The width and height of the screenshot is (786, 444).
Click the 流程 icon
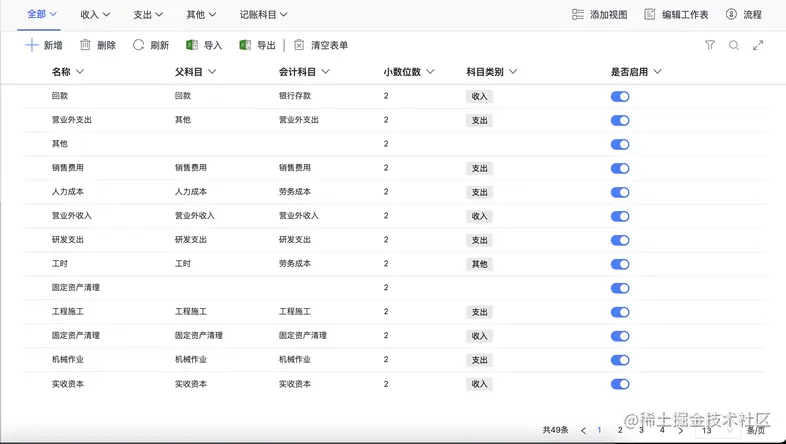[x=731, y=15]
